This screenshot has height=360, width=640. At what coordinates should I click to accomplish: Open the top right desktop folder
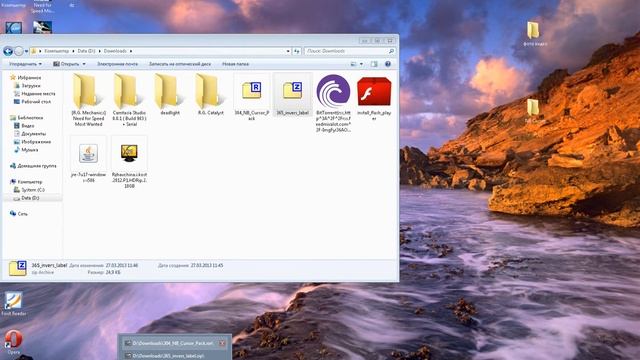tap(534, 33)
